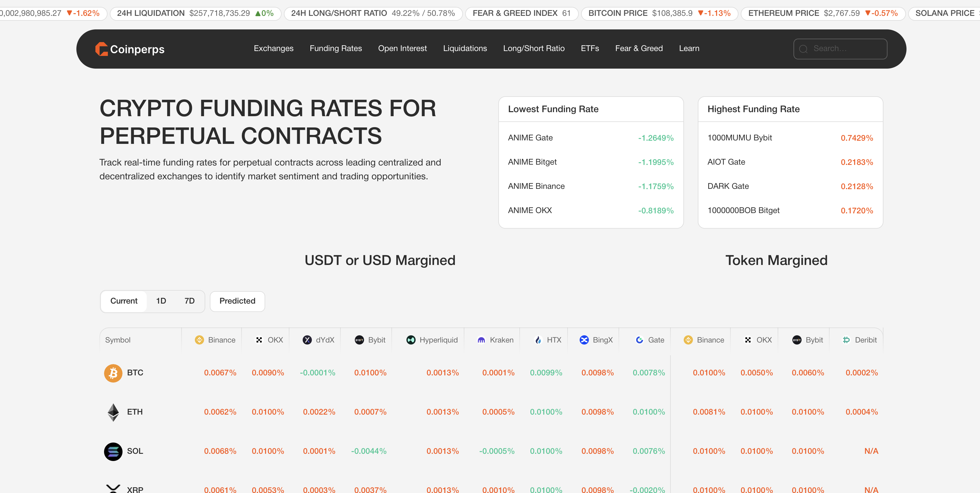Click the Coinperps brand name
Viewport: 980px width, 493px height.
[137, 50]
